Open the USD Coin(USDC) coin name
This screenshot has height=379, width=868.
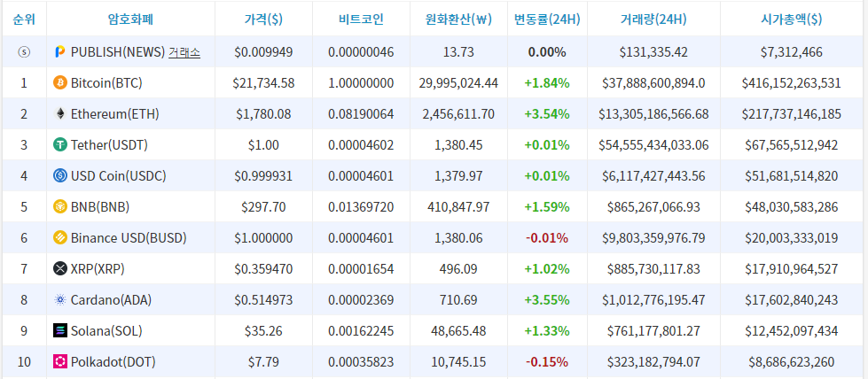tap(119, 176)
